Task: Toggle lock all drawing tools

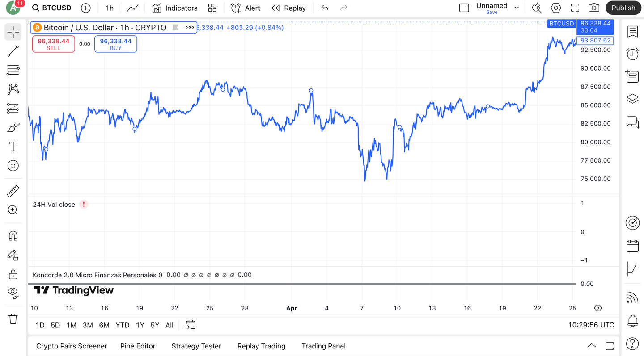Action: (x=13, y=274)
